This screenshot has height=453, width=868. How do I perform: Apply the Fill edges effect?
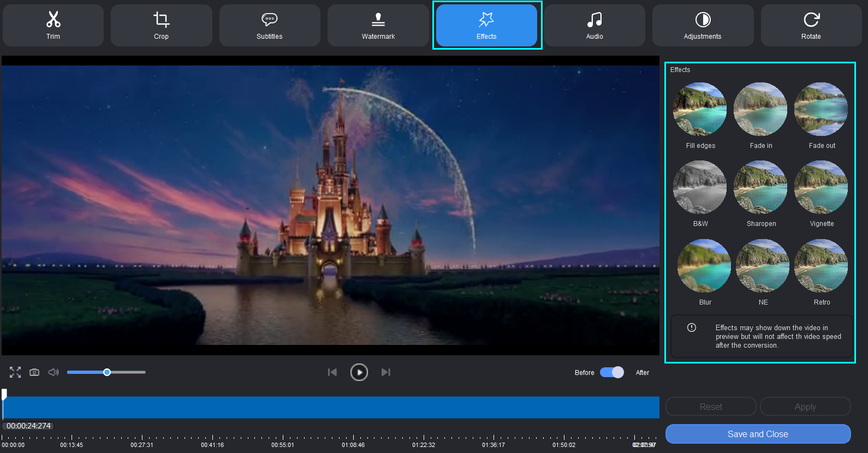(x=700, y=109)
